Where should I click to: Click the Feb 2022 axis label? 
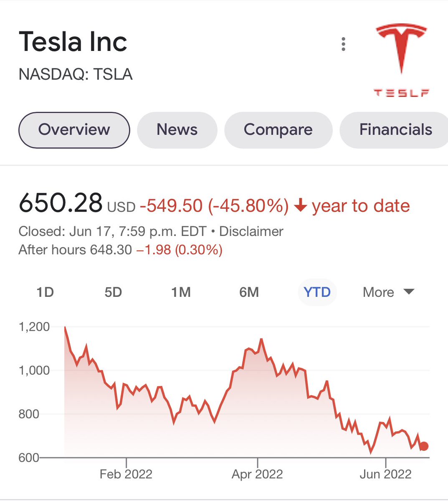tap(126, 474)
